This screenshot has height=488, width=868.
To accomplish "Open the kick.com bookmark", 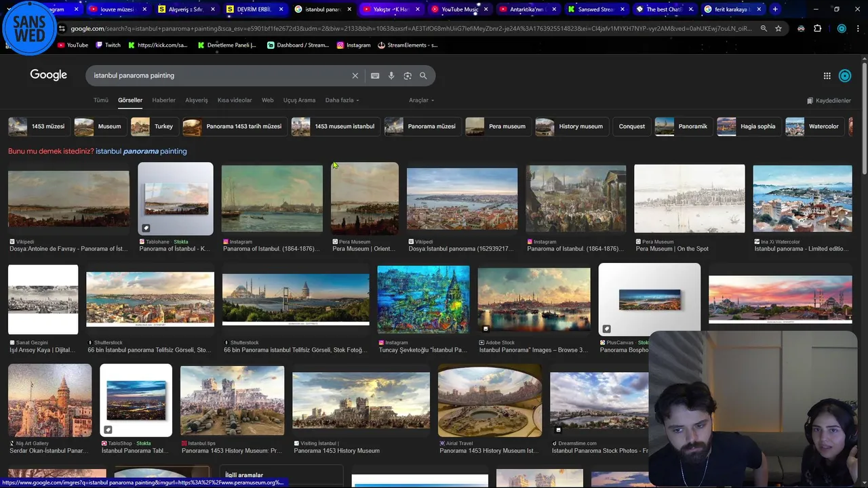I will pos(157,45).
